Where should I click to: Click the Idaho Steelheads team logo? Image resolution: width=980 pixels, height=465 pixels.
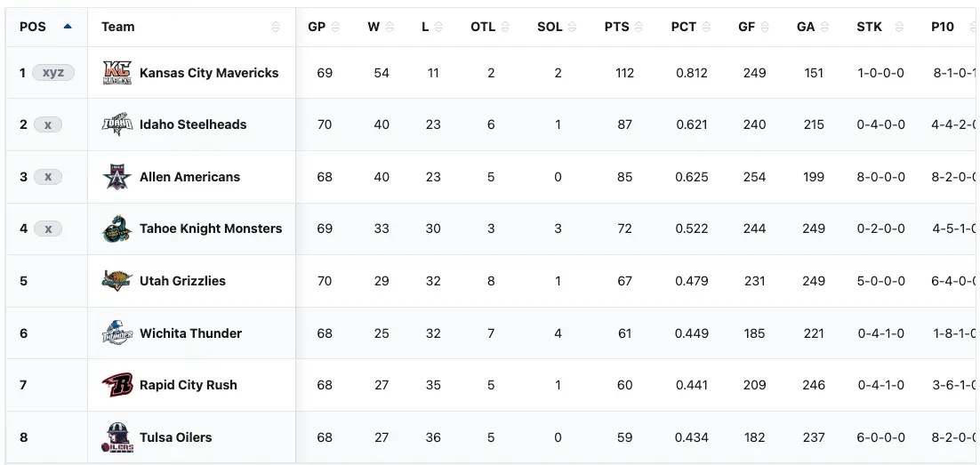pos(117,124)
